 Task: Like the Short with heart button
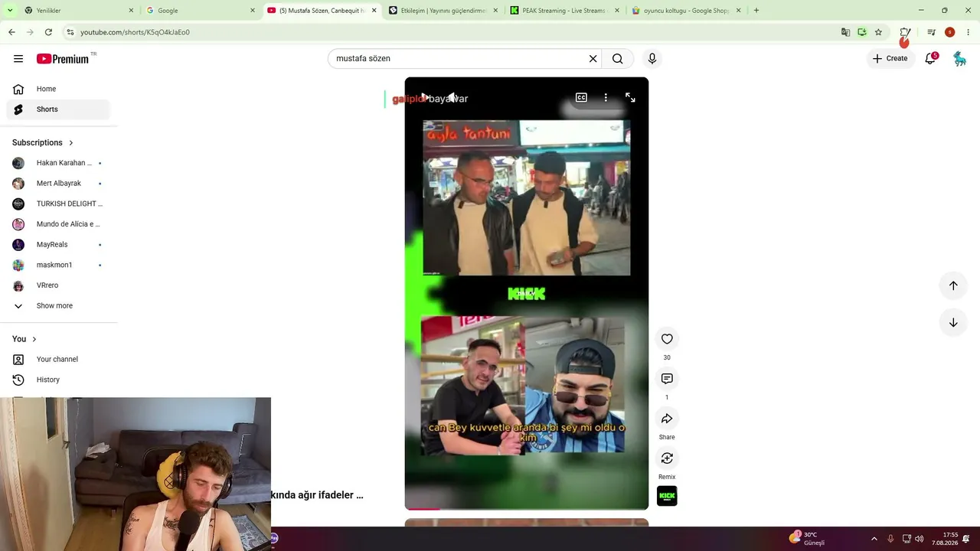point(667,339)
